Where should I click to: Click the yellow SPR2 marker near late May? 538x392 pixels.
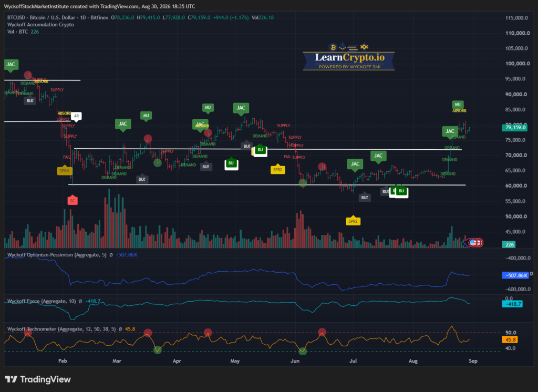click(x=277, y=169)
